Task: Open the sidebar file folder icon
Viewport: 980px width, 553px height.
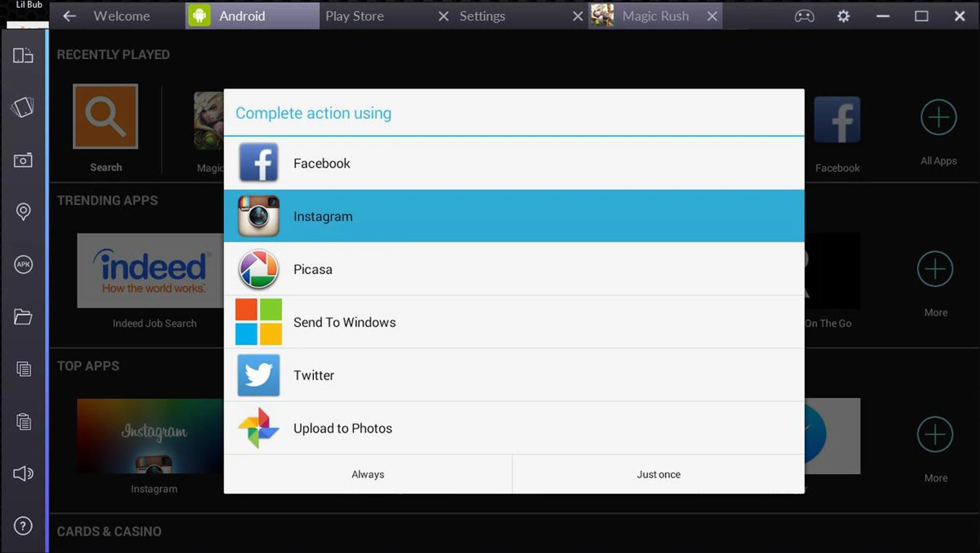Action: [x=23, y=317]
